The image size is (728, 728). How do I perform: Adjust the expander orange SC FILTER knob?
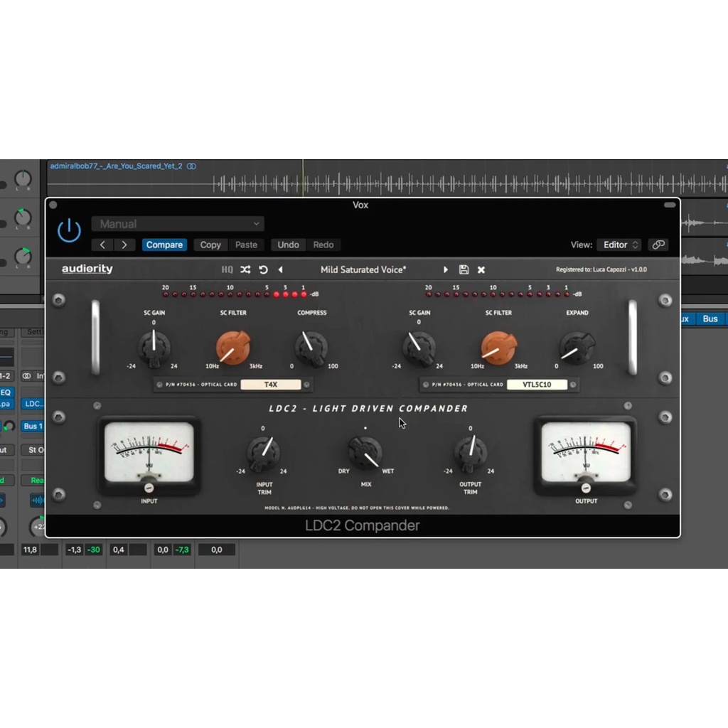[498, 348]
